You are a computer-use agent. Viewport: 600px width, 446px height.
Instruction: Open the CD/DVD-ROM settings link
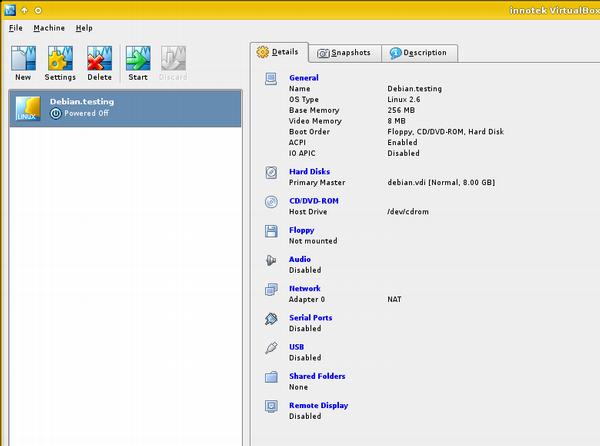[x=314, y=201]
